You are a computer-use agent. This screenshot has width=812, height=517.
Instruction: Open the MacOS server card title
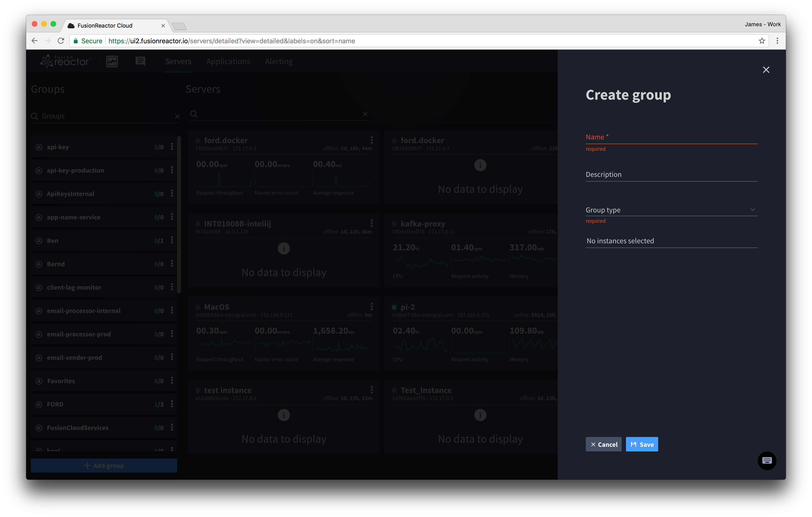tap(216, 307)
